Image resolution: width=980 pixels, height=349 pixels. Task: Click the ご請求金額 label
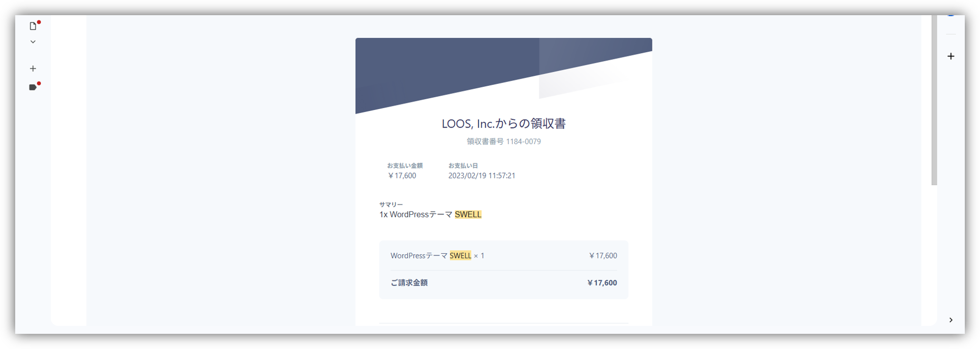409,283
